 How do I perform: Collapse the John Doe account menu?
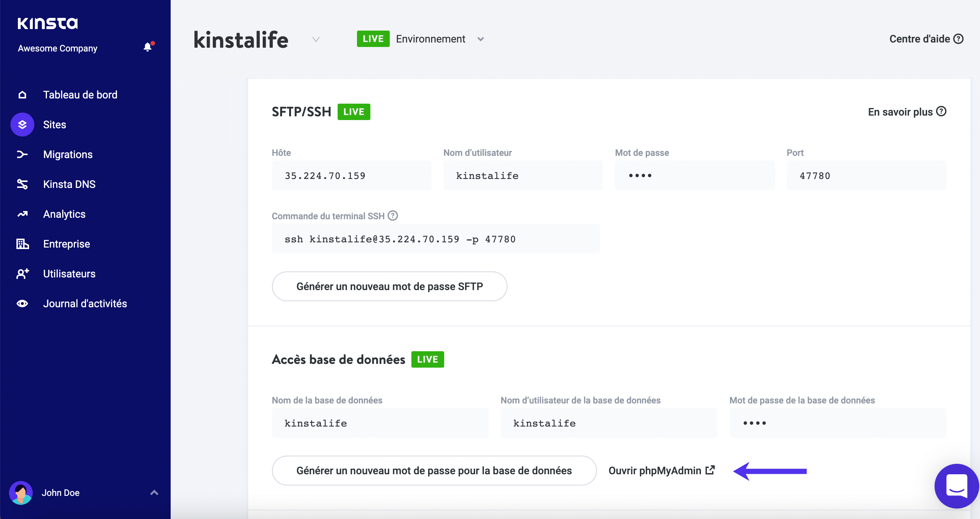[x=154, y=493]
